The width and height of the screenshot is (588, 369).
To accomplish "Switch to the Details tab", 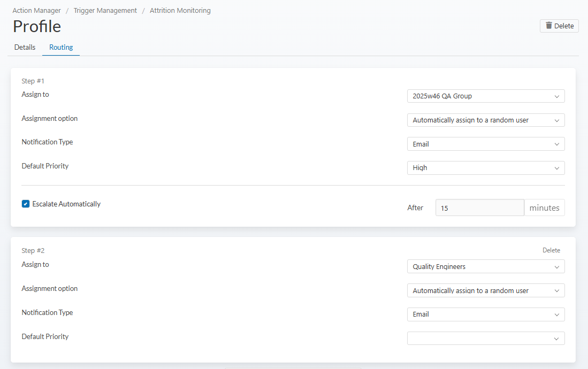I will click(x=25, y=47).
